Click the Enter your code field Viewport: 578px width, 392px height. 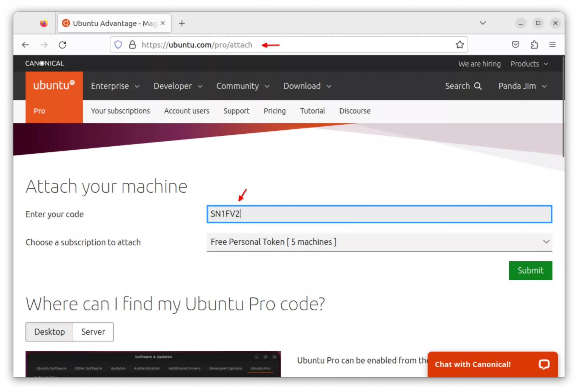tap(379, 214)
